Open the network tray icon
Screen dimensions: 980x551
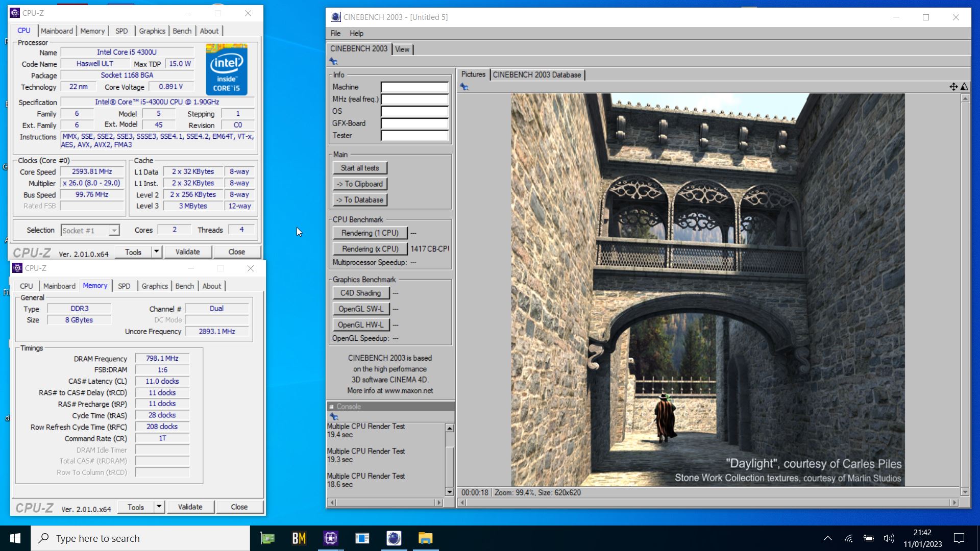click(x=848, y=538)
